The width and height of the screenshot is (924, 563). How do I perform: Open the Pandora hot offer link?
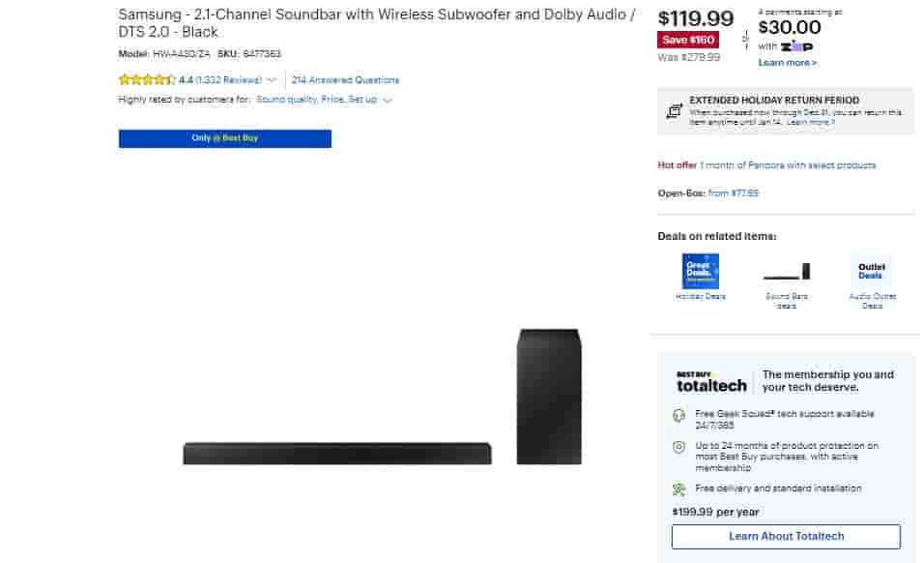[788, 165]
